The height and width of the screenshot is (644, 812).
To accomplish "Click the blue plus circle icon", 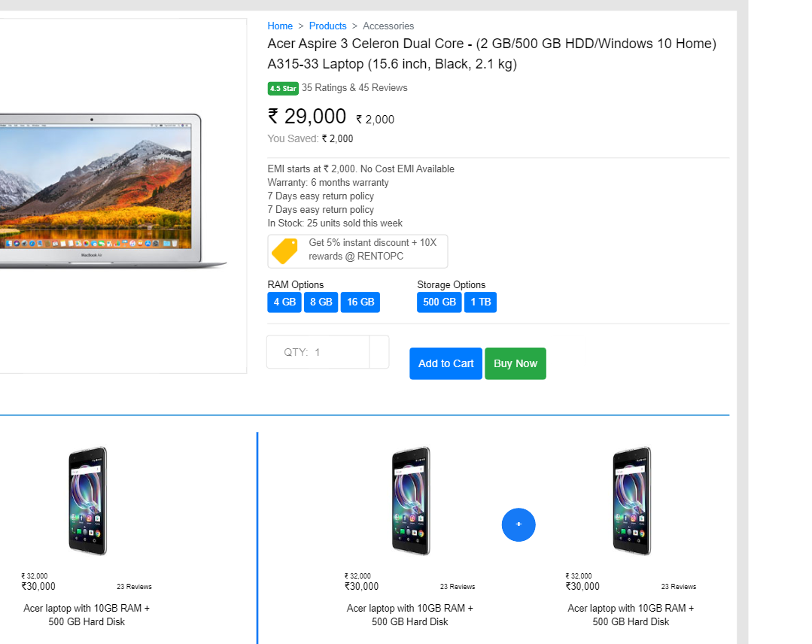I will (x=519, y=524).
